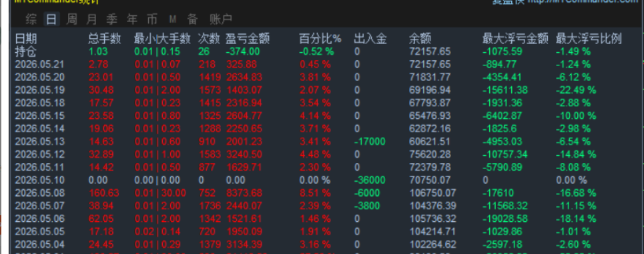The image size is (644, 254).
Task: Switch to the 月 monthly tab
Action: click(x=92, y=19)
